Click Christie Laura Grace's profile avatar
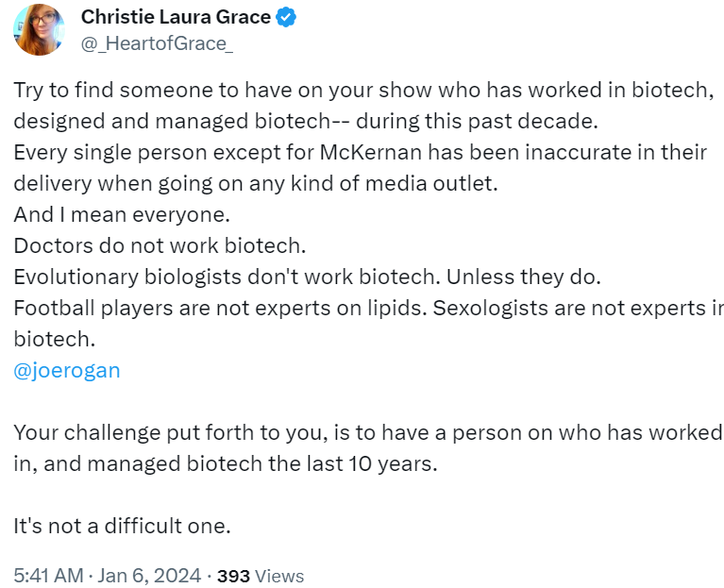This screenshot has width=724, height=588. pyautogui.click(x=39, y=30)
